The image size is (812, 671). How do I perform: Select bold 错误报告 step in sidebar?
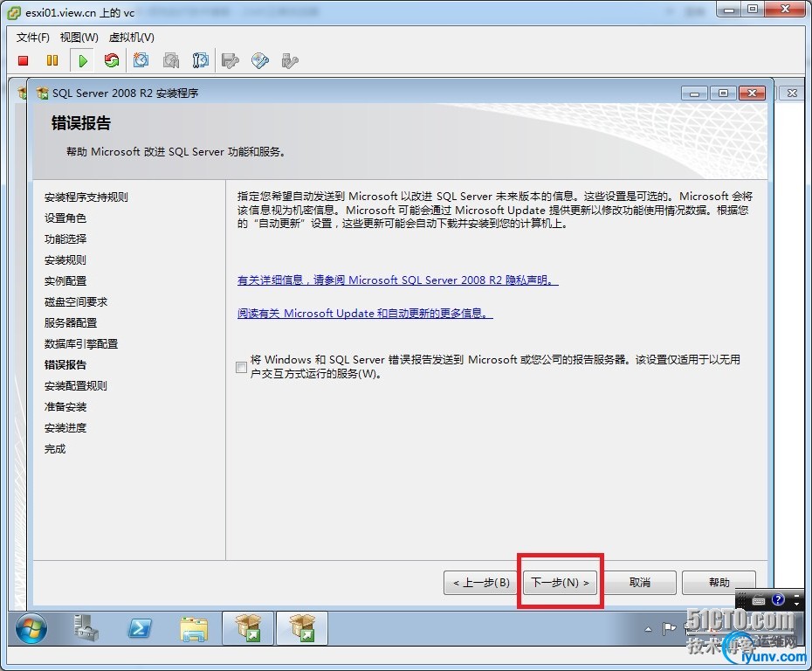click(x=65, y=365)
